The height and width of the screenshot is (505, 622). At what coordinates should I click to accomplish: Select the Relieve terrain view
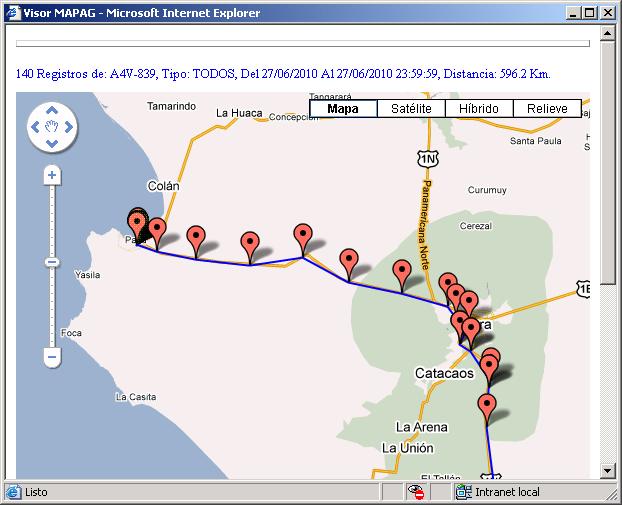click(x=547, y=109)
